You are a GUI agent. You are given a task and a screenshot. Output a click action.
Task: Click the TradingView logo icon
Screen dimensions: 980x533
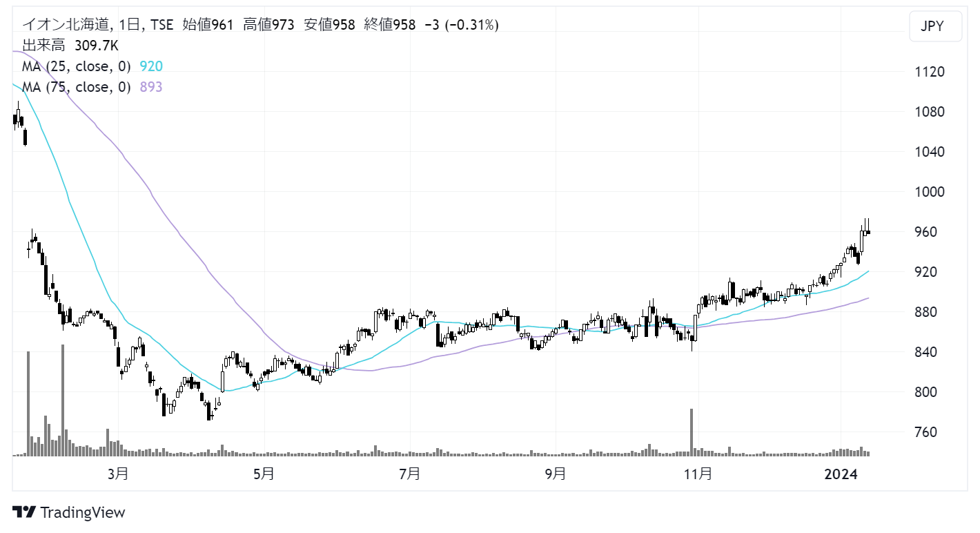[25, 512]
